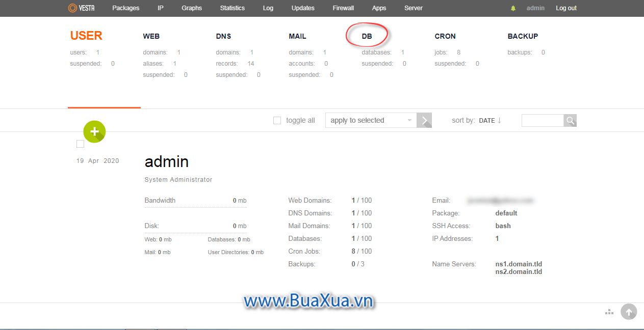
Task: Open the Graphs menu
Action: 192,8
